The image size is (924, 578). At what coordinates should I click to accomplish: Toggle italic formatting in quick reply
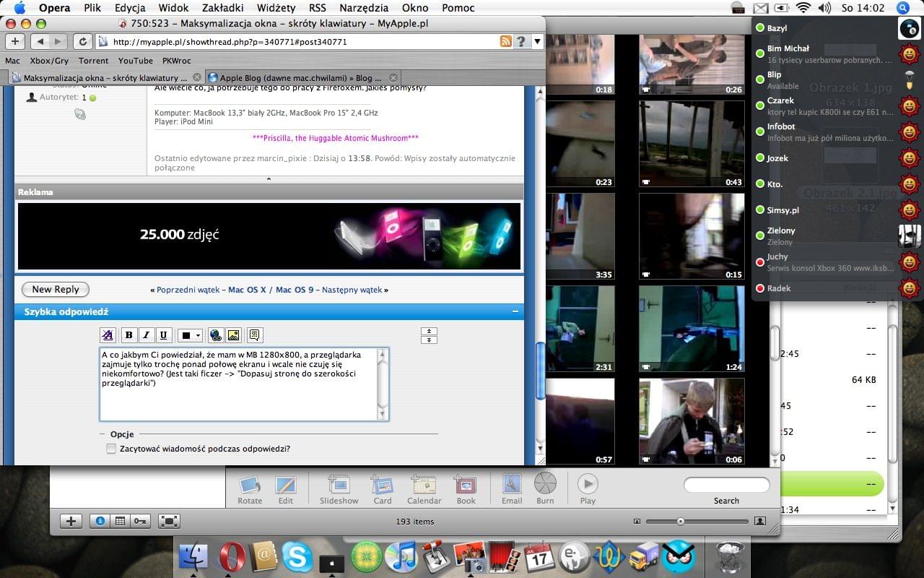pyautogui.click(x=146, y=335)
